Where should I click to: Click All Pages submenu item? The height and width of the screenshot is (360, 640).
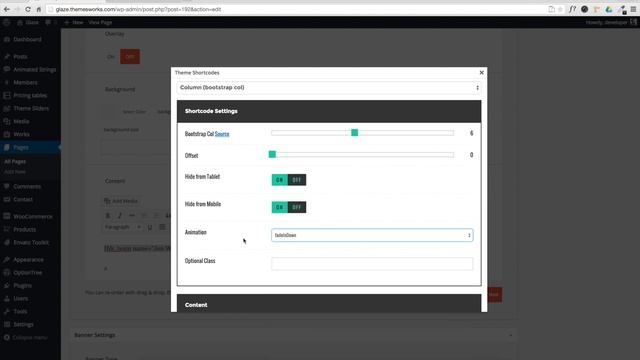[x=15, y=162]
